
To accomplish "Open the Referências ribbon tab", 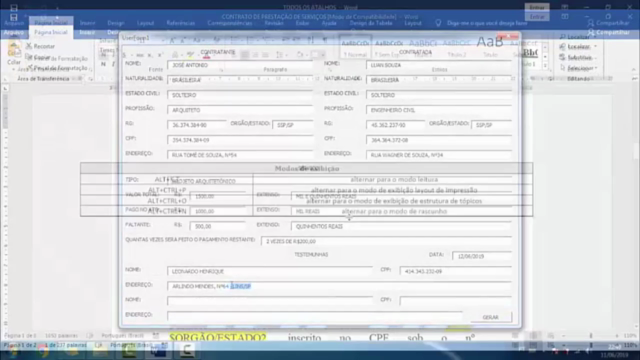I will pos(180,23).
